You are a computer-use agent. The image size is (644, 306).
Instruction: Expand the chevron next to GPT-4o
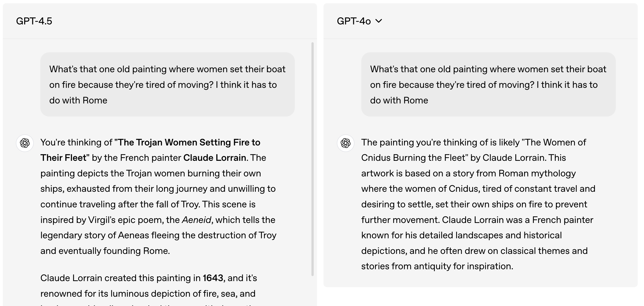[378, 21]
